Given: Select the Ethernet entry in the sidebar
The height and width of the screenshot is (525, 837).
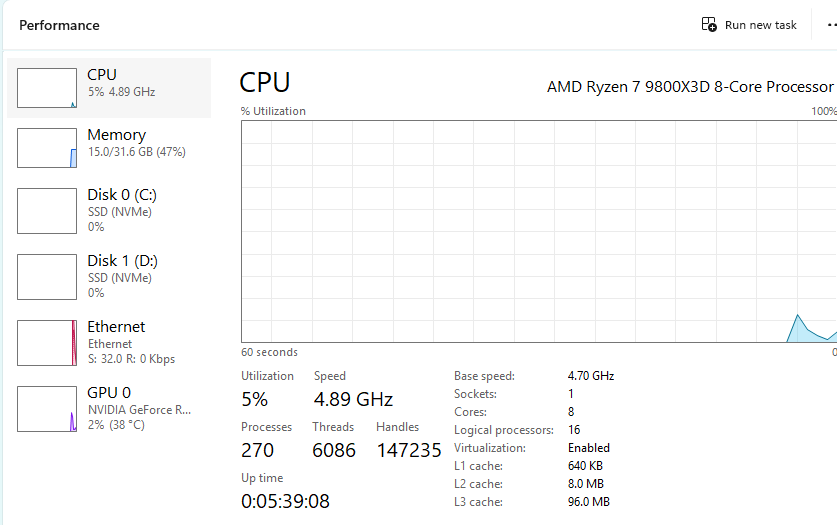Looking at the screenshot, I should tap(116, 327).
